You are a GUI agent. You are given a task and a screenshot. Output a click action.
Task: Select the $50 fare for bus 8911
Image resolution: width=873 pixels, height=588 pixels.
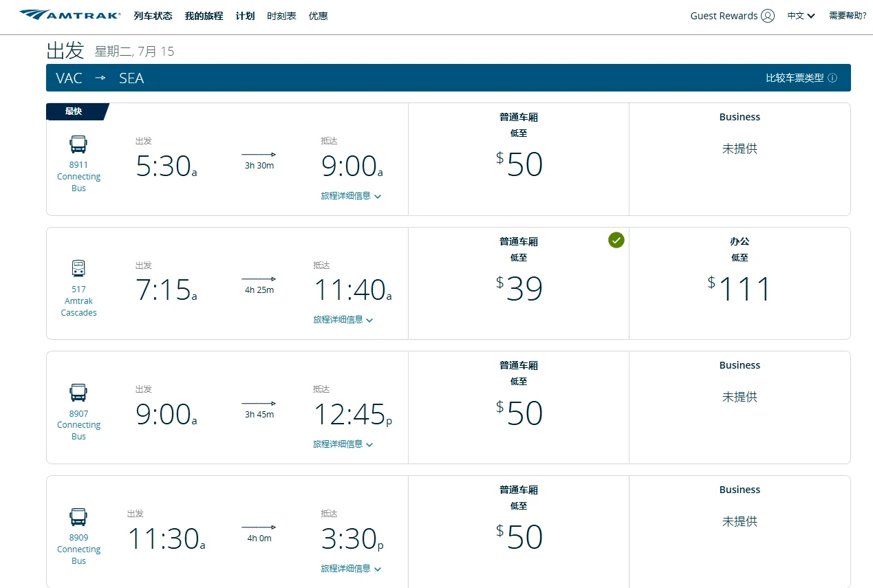519,160
